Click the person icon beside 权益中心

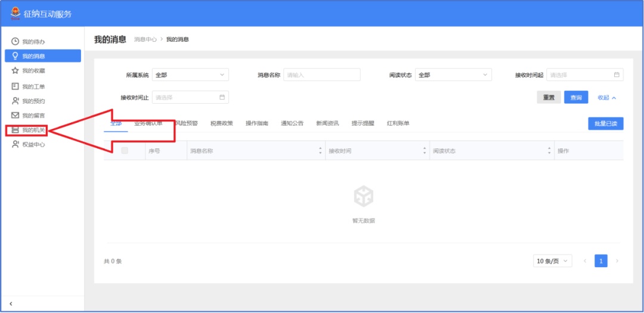(x=16, y=144)
